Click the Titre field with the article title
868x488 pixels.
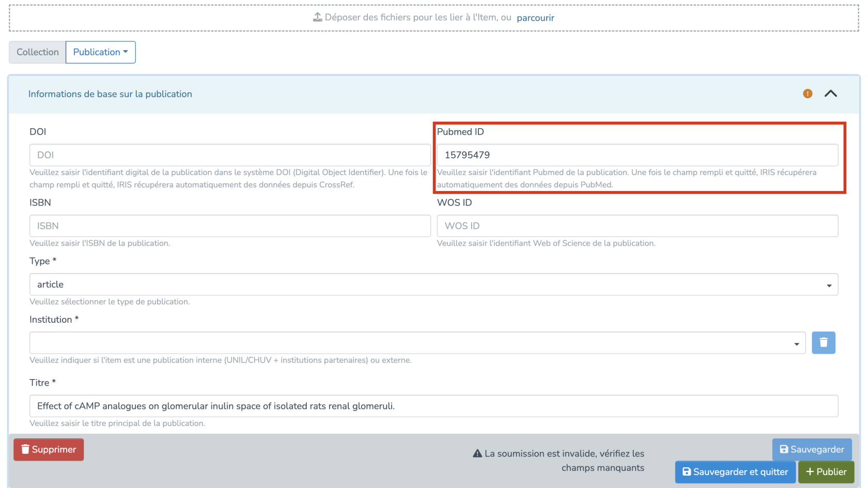tap(433, 406)
